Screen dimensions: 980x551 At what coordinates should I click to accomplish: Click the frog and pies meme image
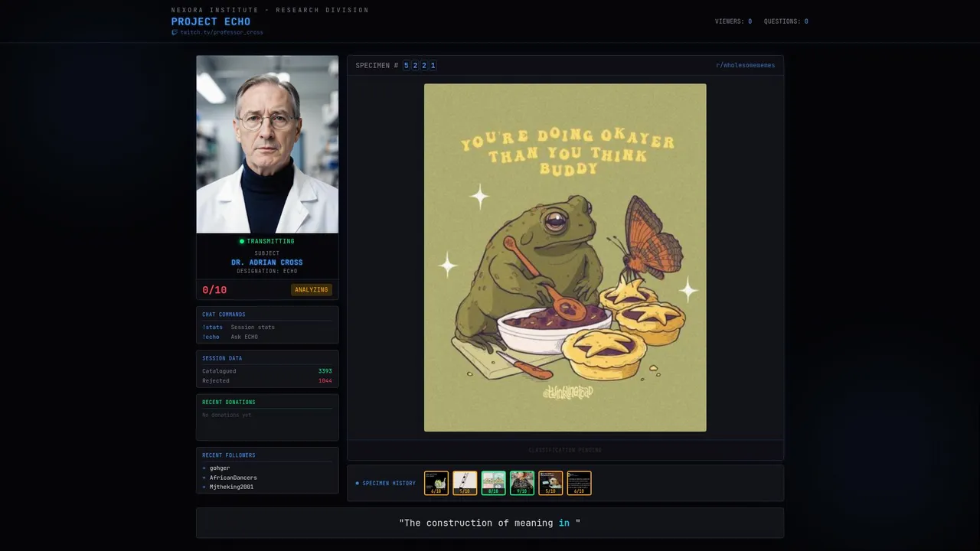pyautogui.click(x=565, y=257)
